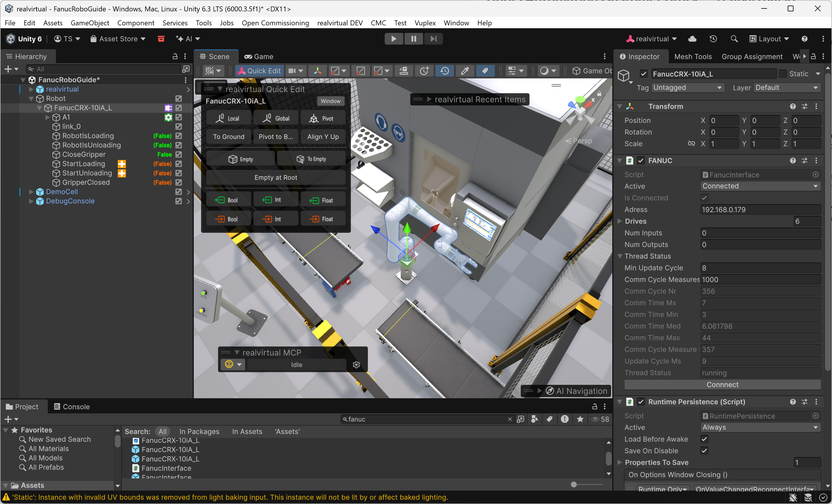Image resolution: width=832 pixels, height=504 pixels.
Task: Click the eyedropper scene toolbar icon
Action: (x=465, y=71)
